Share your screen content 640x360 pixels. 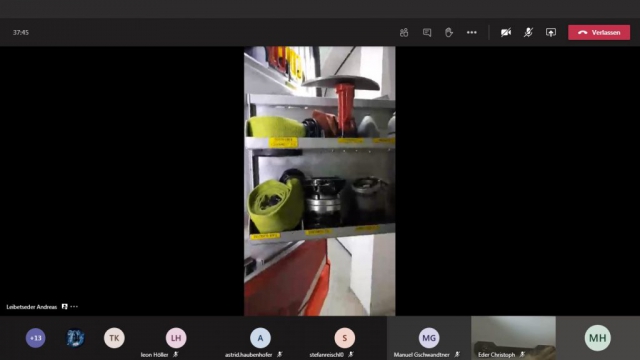click(x=551, y=32)
